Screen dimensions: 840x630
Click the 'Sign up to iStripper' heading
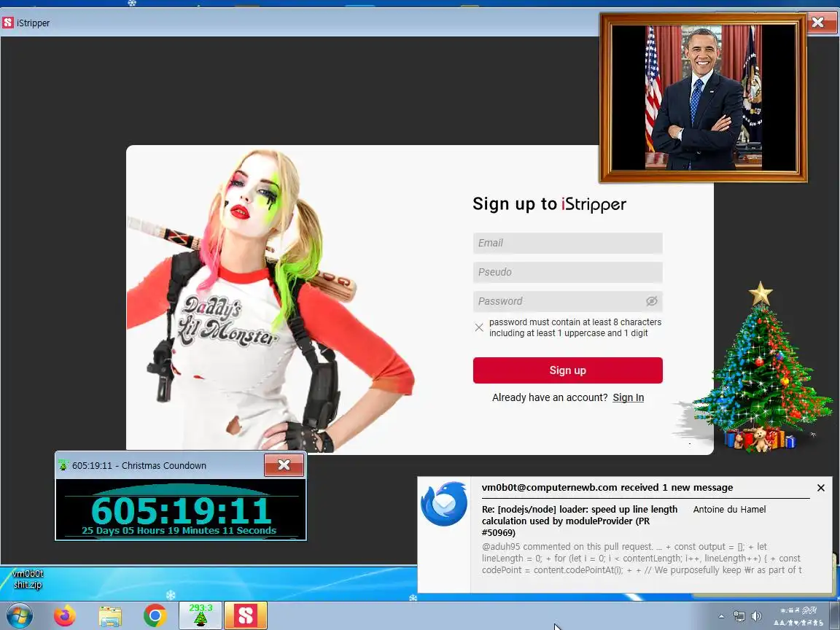[549, 204]
